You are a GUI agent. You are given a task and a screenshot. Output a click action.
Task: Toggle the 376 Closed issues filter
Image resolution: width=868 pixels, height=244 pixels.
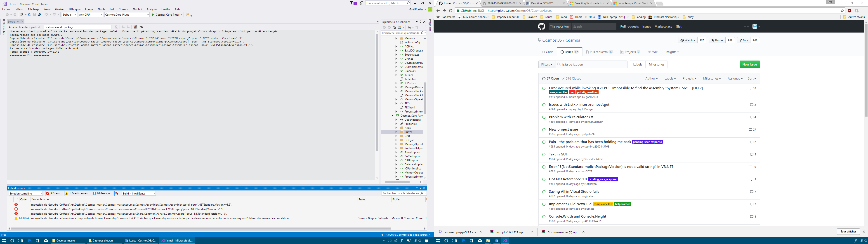click(x=571, y=79)
